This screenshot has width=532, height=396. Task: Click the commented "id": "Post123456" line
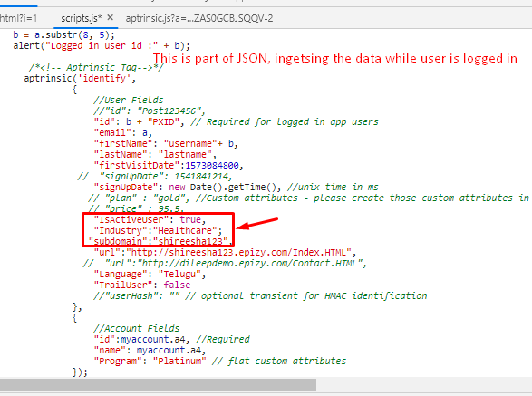pyautogui.click(x=150, y=111)
